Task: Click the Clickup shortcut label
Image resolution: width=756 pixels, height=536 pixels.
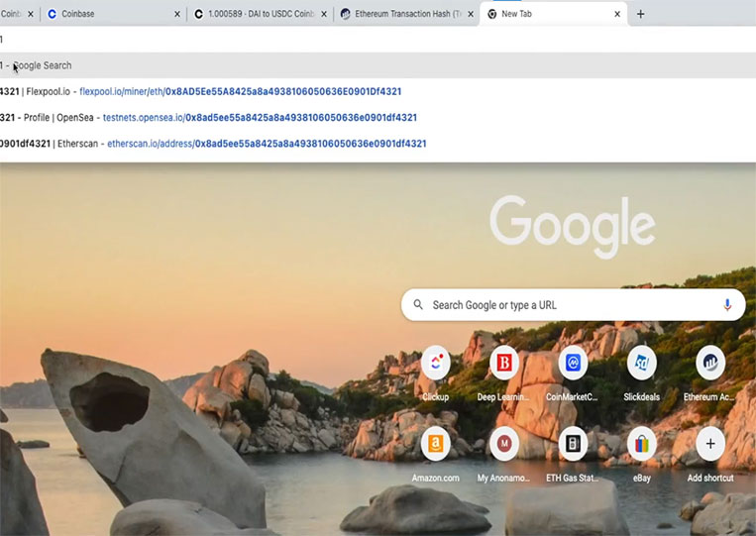Action: coord(435,397)
